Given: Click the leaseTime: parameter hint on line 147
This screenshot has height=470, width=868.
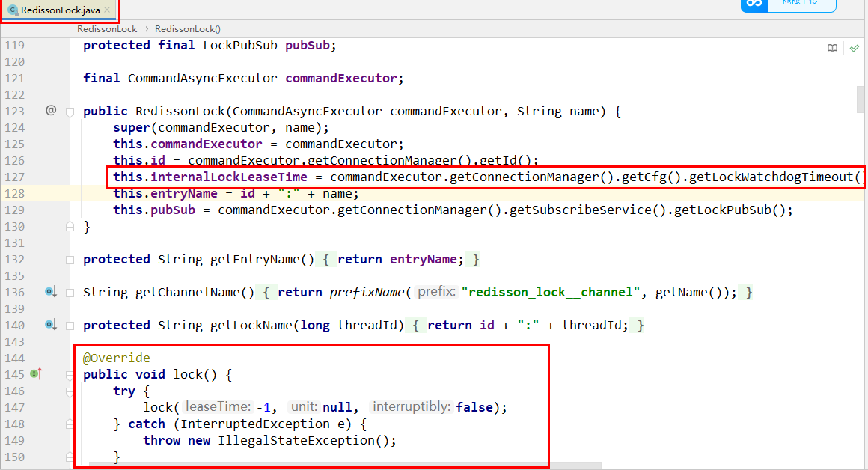Looking at the screenshot, I should pyautogui.click(x=218, y=407).
